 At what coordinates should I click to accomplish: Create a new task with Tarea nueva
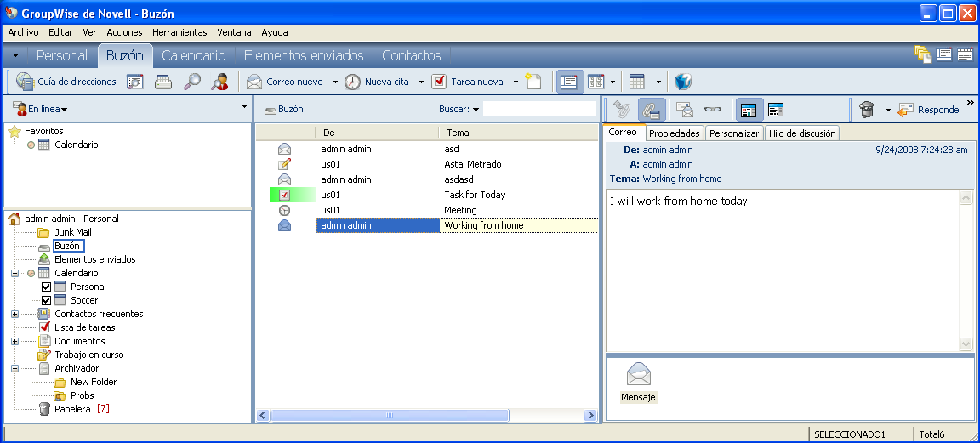(x=469, y=82)
